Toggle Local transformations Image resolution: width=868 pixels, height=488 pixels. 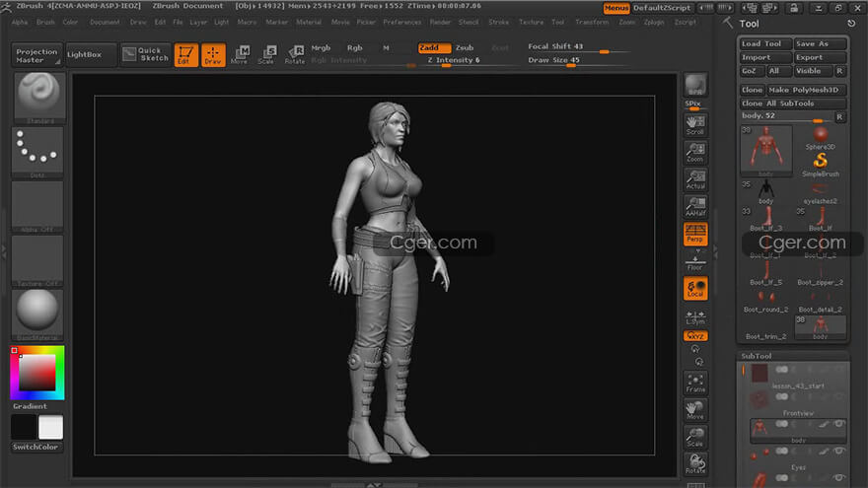click(695, 288)
